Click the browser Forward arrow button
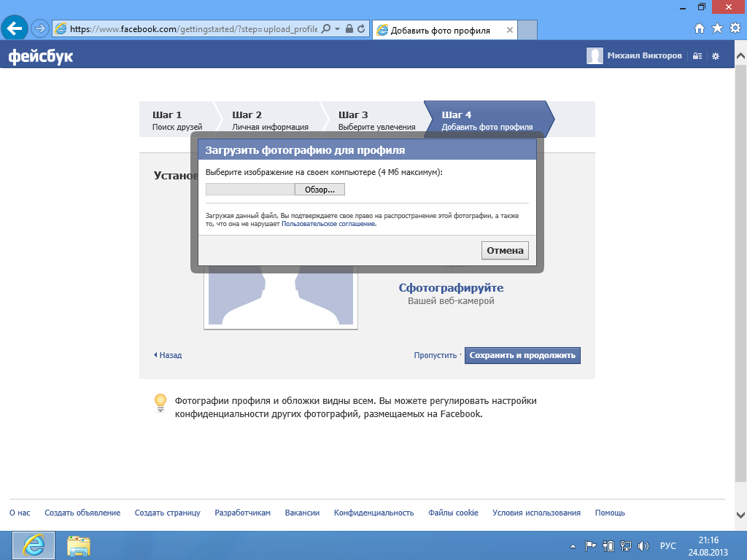This screenshot has width=747, height=560. click(x=40, y=29)
